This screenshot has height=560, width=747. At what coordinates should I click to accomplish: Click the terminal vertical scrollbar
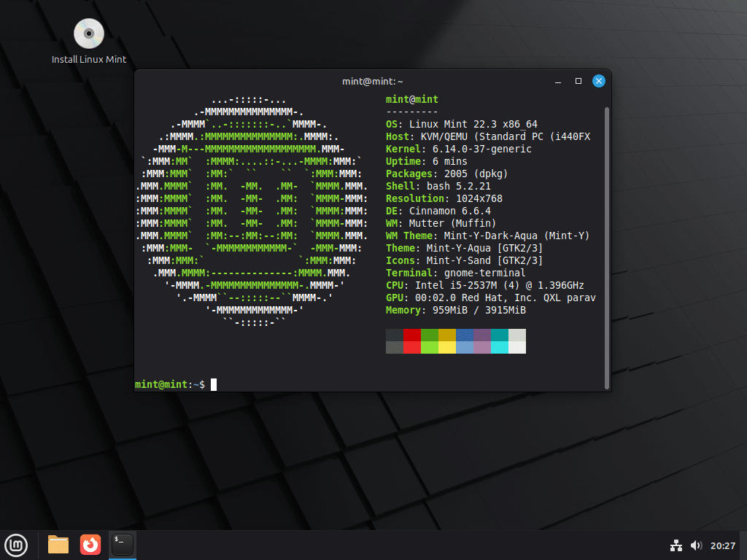pos(606,248)
